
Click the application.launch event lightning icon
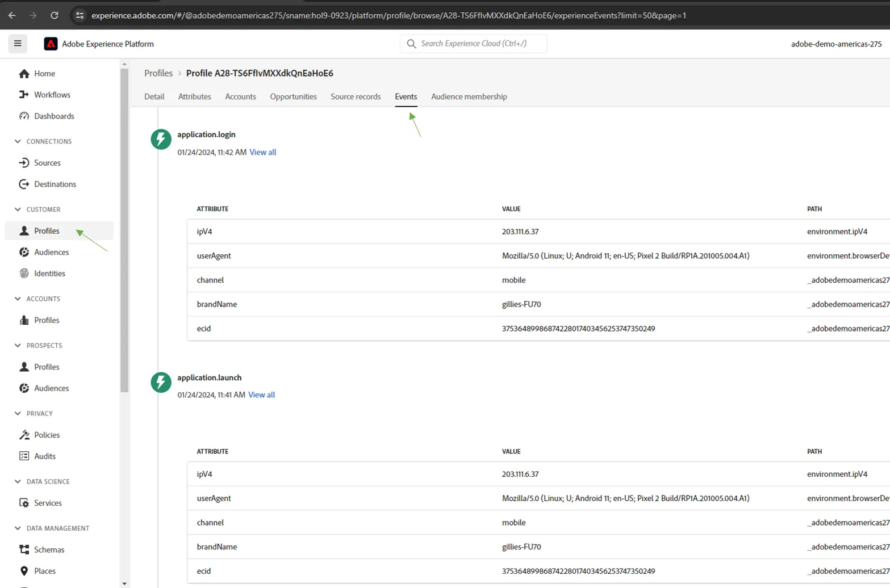coord(161,382)
